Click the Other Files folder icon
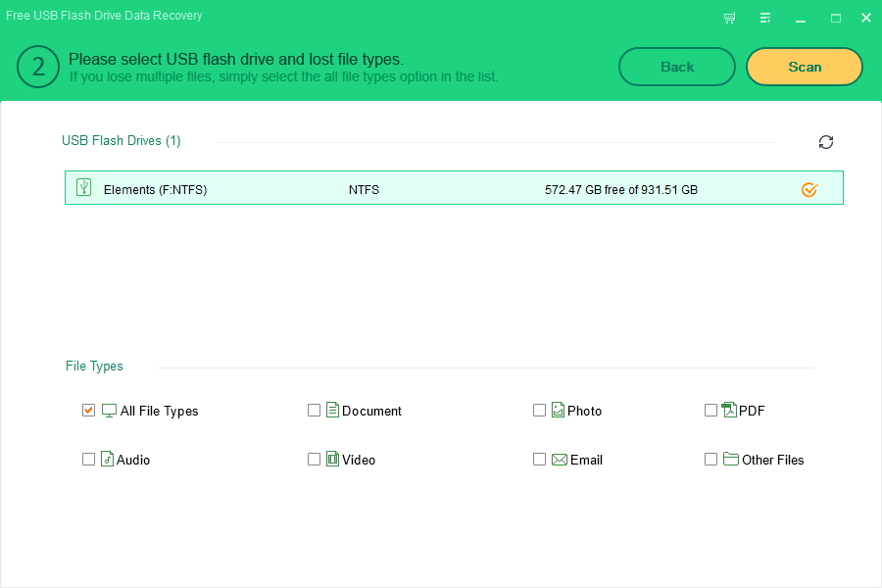Image resolution: width=882 pixels, height=588 pixels. click(x=729, y=459)
